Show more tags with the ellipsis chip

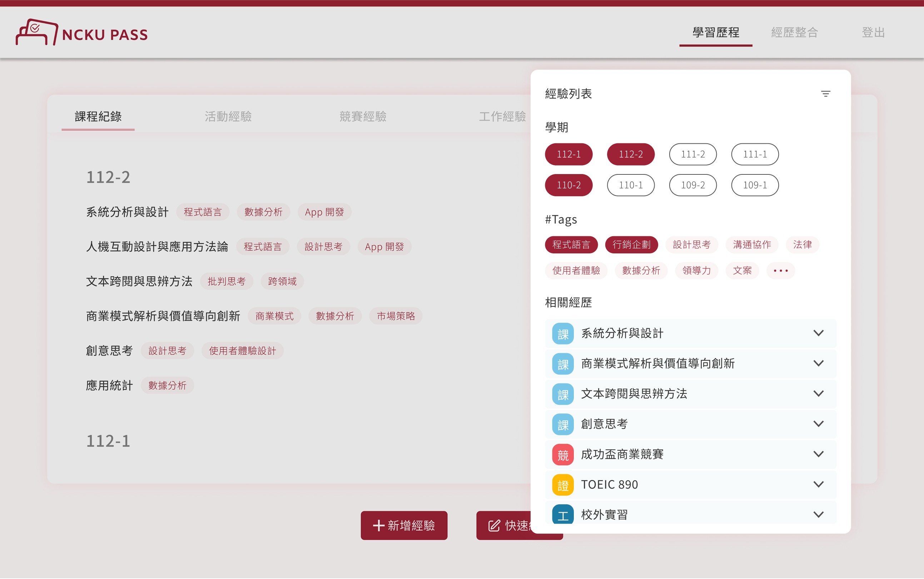(x=780, y=271)
